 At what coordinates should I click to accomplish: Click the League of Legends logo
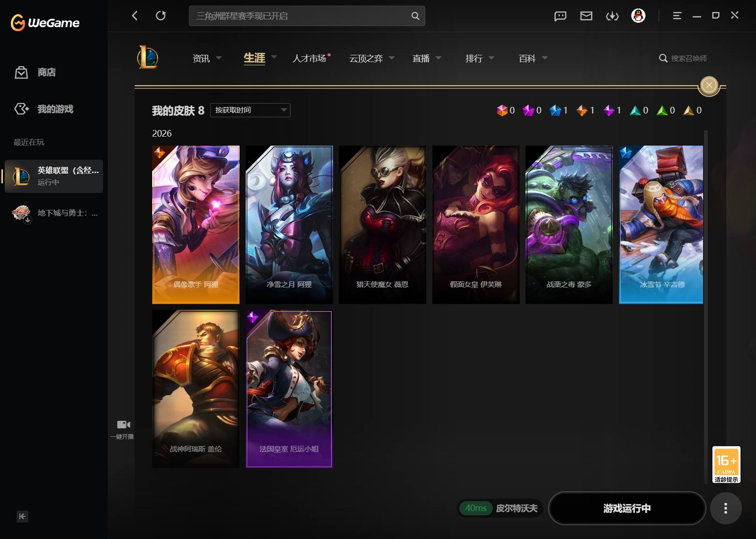147,58
